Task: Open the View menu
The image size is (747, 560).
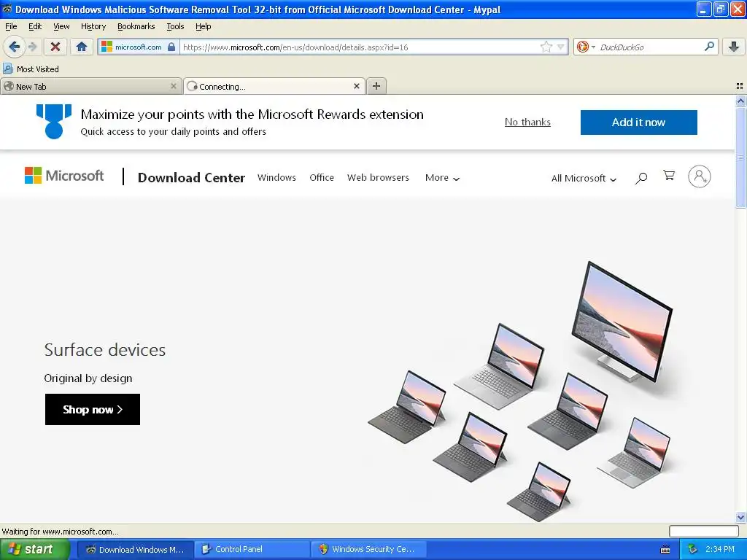Action: pos(61,26)
